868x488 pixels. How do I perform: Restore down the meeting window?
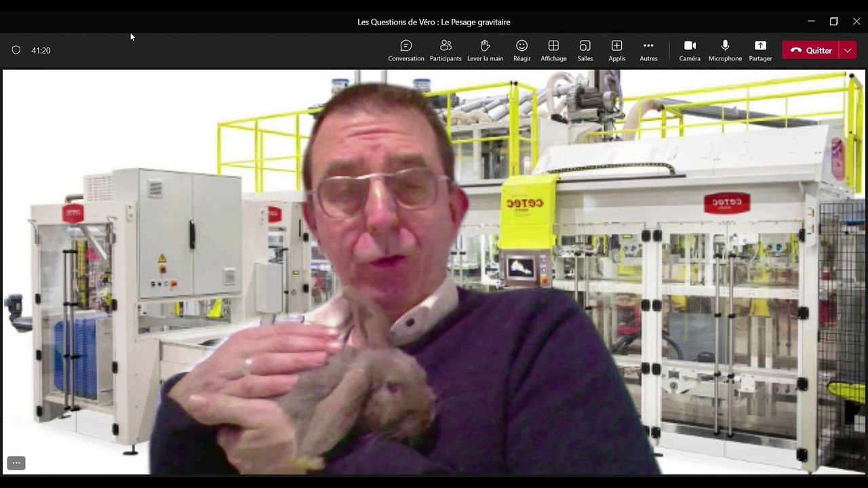point(834,22)
